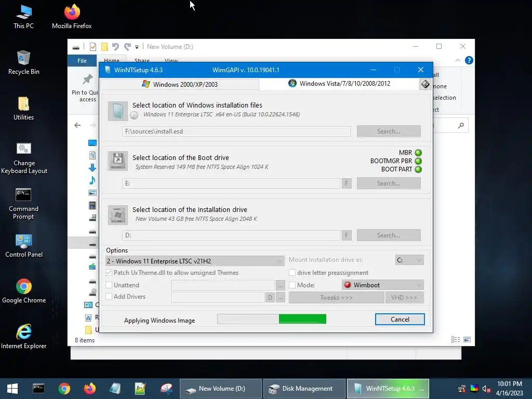Click the F format button for Installation drive
This screenshot has height=399, width=532.
tap(347, 235)
